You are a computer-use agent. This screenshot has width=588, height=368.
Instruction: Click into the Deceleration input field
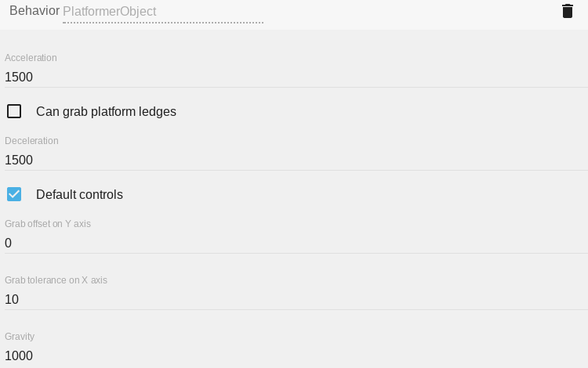pos(296,160)
